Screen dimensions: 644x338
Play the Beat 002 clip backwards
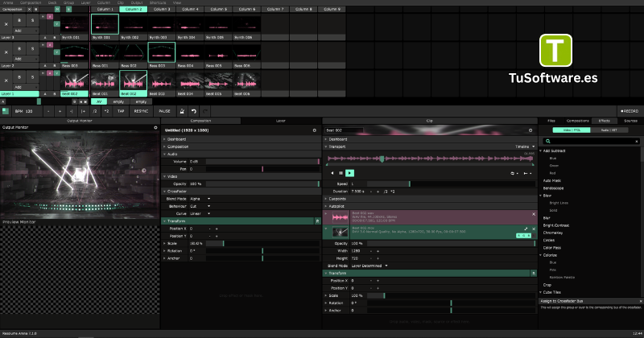point(332,173)
